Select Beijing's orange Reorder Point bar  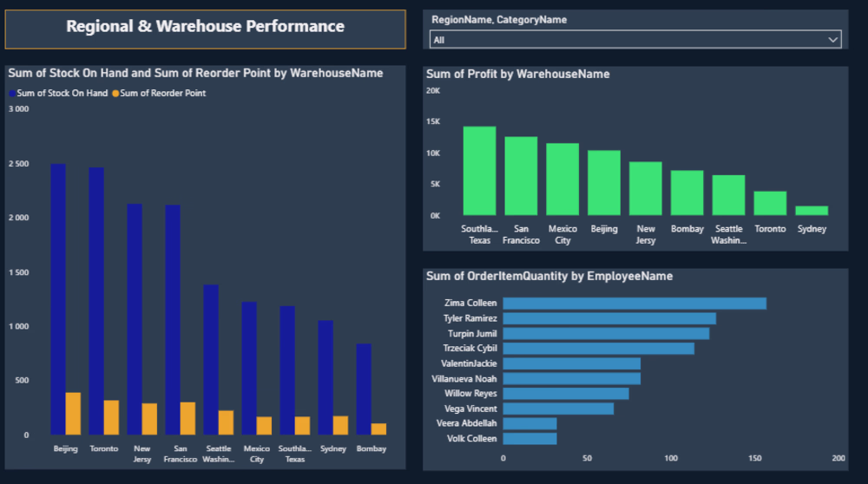(x=73, y=414)
